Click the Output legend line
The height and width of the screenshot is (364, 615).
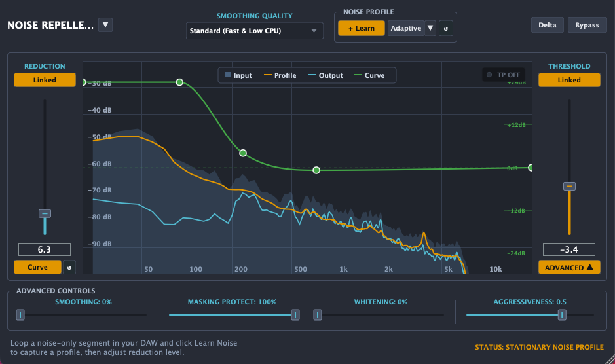pos(312,75)
